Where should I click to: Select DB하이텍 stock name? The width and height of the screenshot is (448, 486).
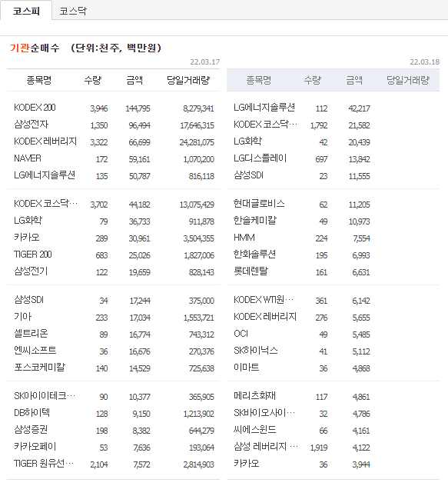(32, 412)
